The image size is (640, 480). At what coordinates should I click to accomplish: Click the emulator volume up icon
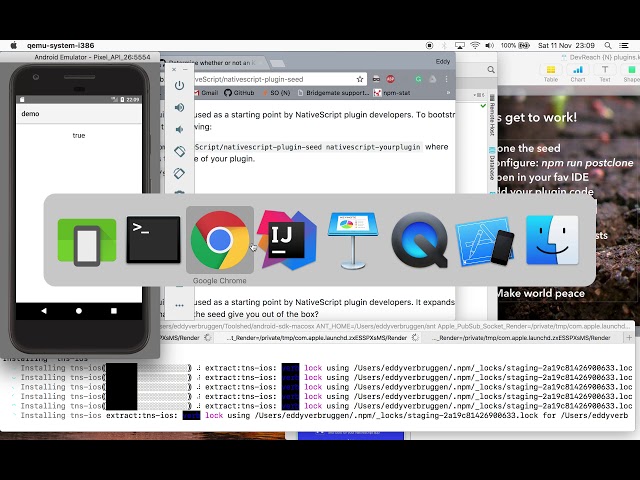pyautogui.click(x=179, y=107)
